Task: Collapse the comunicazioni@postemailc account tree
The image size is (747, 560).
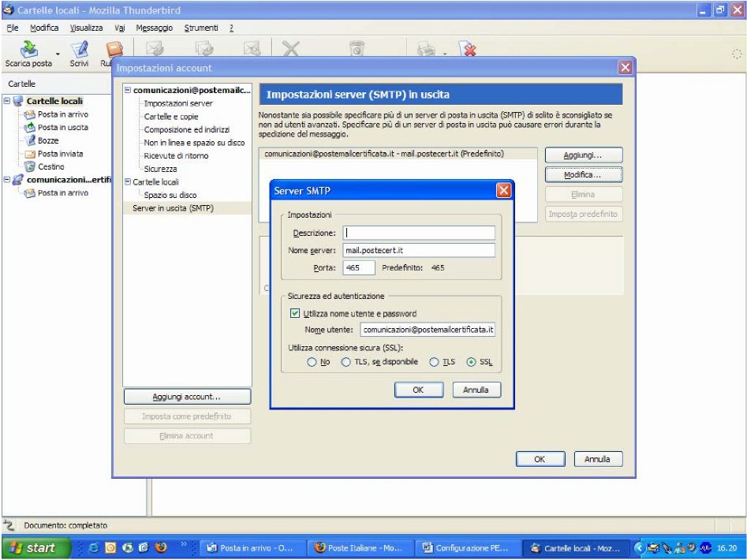Action: (x=128, y=90)
